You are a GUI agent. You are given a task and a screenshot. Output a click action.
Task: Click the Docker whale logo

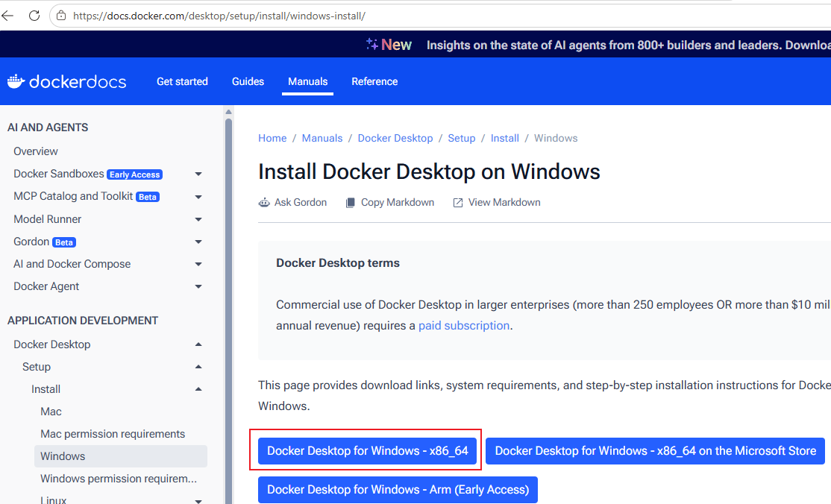(x=16, y=81)
